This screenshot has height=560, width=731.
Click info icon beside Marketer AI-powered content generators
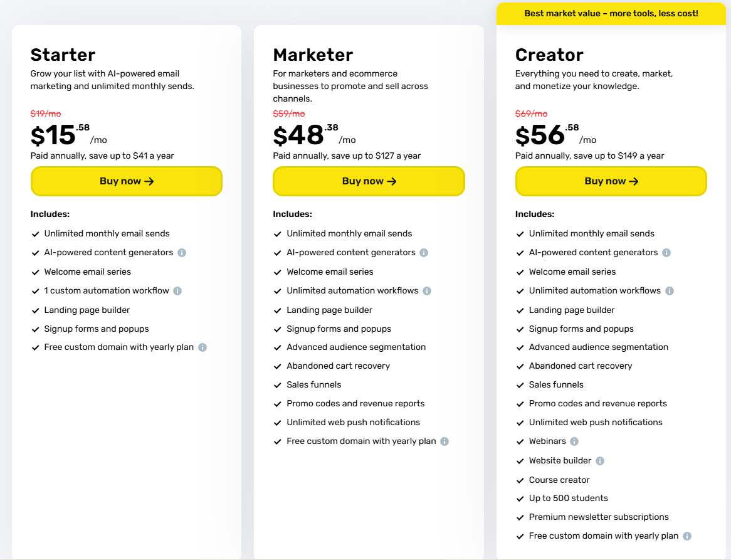coord(424,253)
